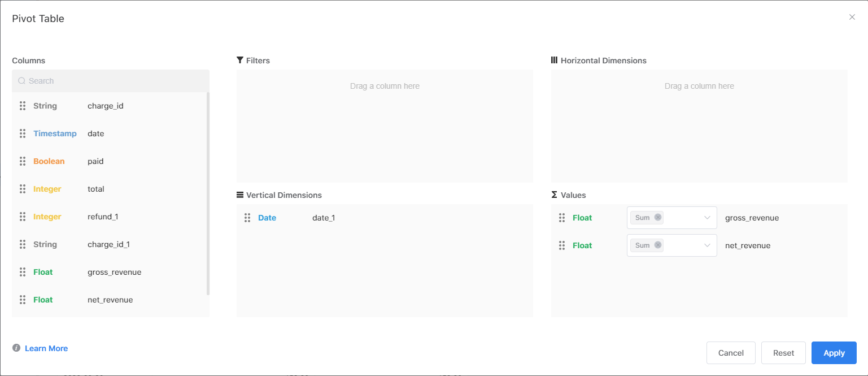Click the Apply button
The width and height of the screenshot is (868, 376).
pyautogui.click(x=834, y=352)
